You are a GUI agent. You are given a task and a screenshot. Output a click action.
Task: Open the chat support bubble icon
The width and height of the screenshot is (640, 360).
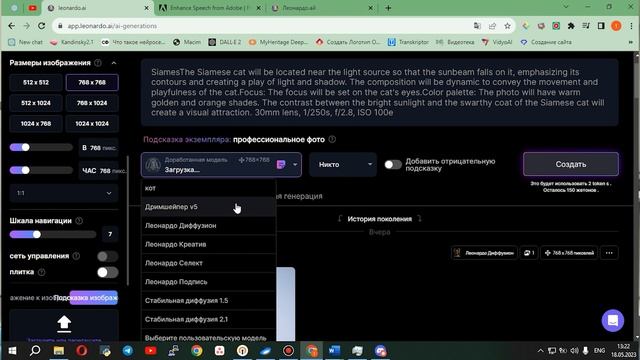point(613,321)
